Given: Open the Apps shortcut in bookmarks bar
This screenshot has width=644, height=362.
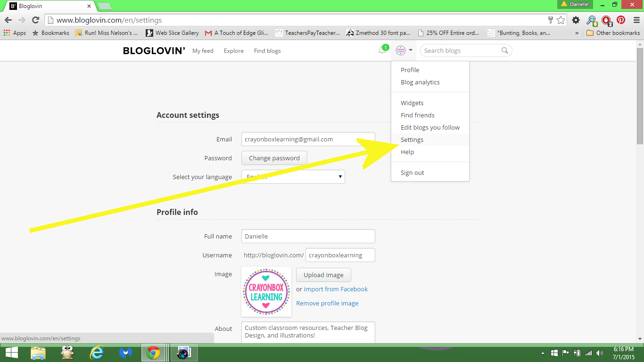Looking at the screenshot, I should [x=15, y=33].
